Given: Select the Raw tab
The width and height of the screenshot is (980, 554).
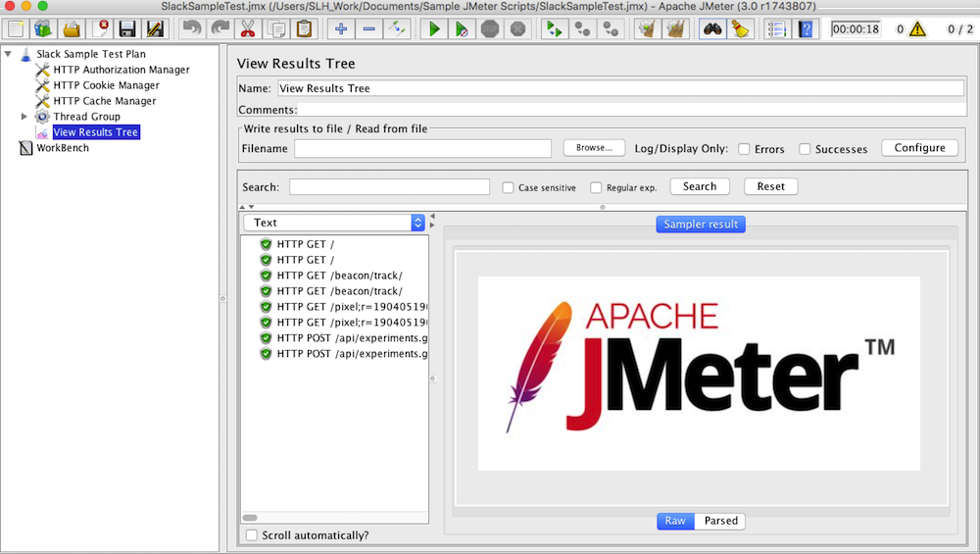Looking at the screenshot, I should 675,521.
